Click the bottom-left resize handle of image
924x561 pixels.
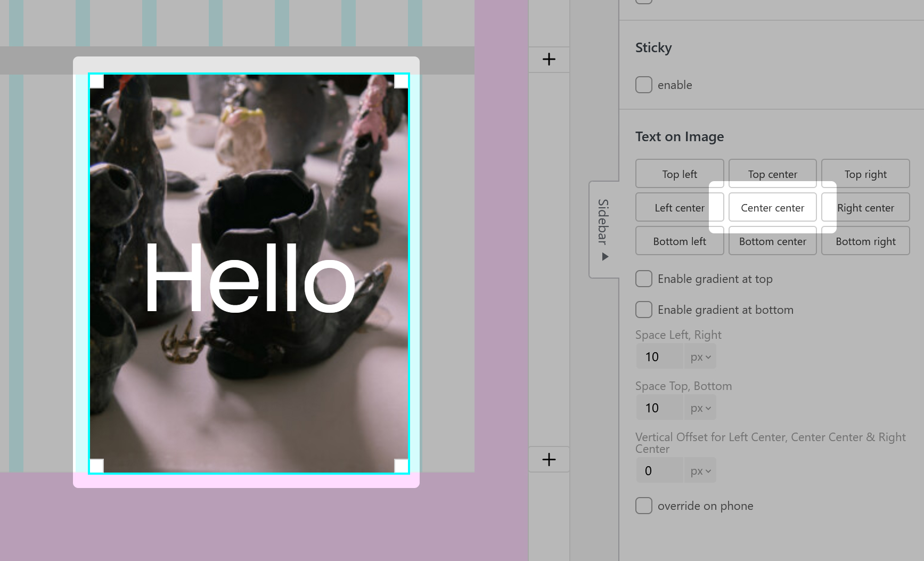point(96,466)
